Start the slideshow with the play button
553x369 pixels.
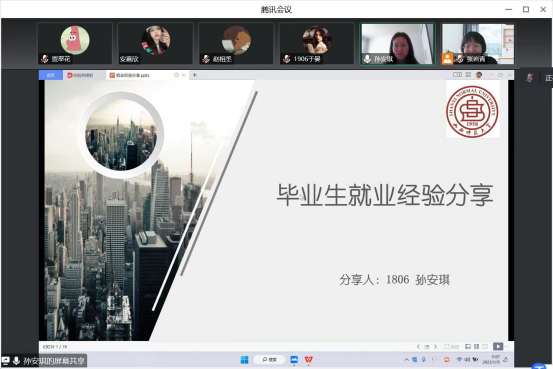[x=498, y=346]
